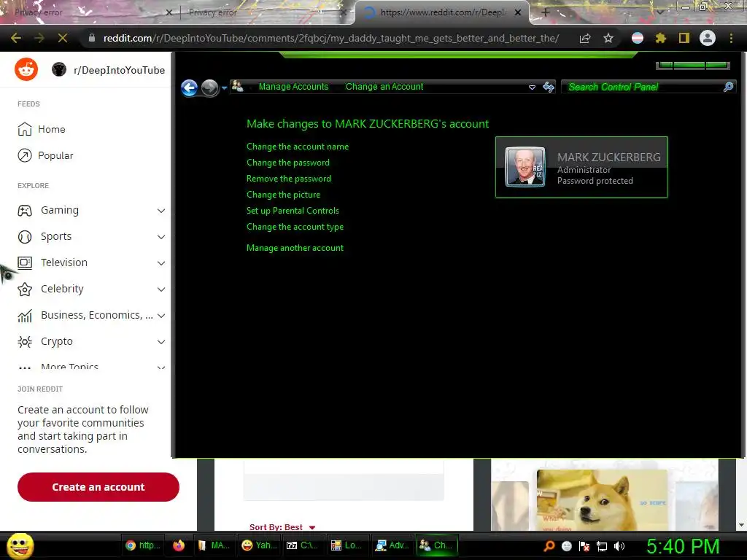Click Change the account type link
747x560 pixels.
295,227
